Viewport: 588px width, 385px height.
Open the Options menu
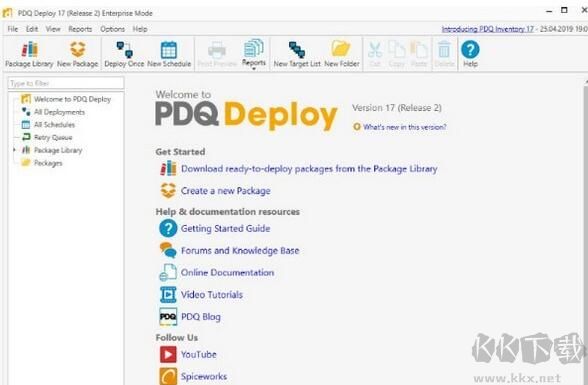click(112, 29)
